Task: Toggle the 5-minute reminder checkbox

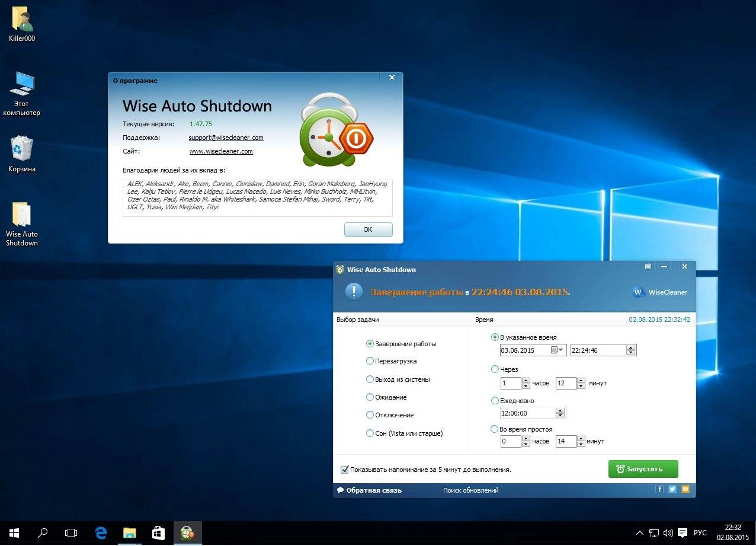Action: (x=345, y=470)
